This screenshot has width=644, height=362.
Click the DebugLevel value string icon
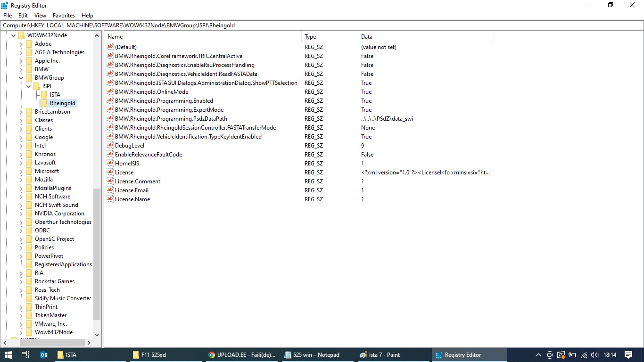[110, 145]
